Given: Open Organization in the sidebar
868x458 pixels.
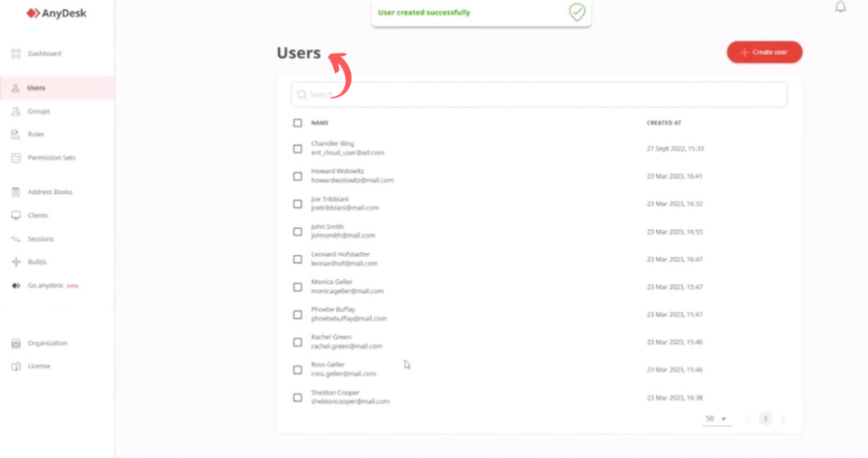Looking at the screenshot, I should pos(47,343).
